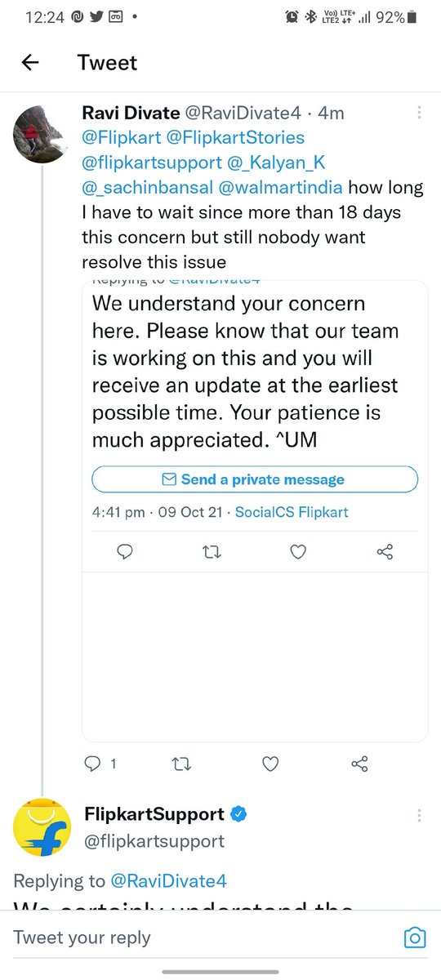The height and width of the screenshot is (980, 441).
Task: Open options menu on Ravi Divate's tweet
Action: (x=419, y=113)
